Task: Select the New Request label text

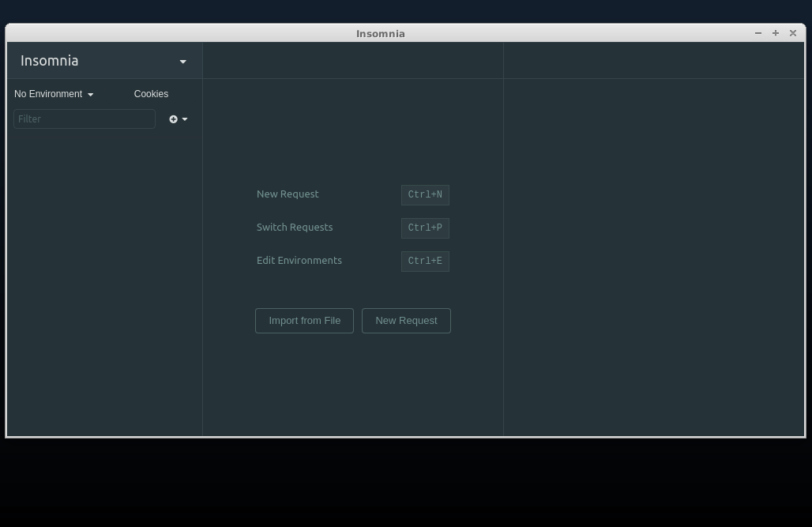Action: 288,194
